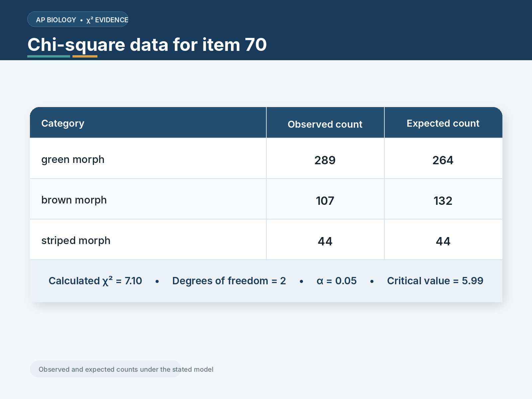Click the Observed count column header
The height and width of the screenshot is (399, 532).
coord(325,124)
